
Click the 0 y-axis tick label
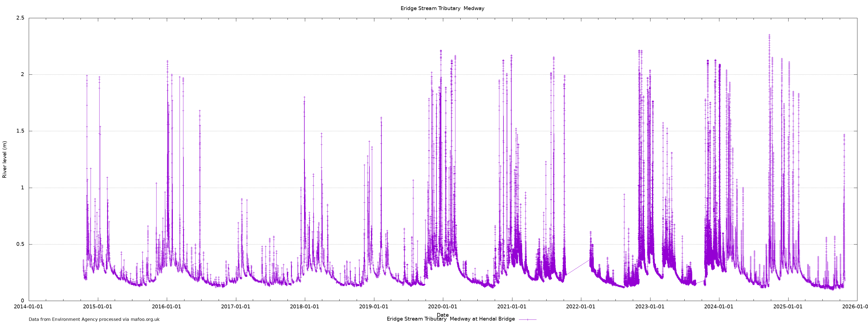click(23, 301)
